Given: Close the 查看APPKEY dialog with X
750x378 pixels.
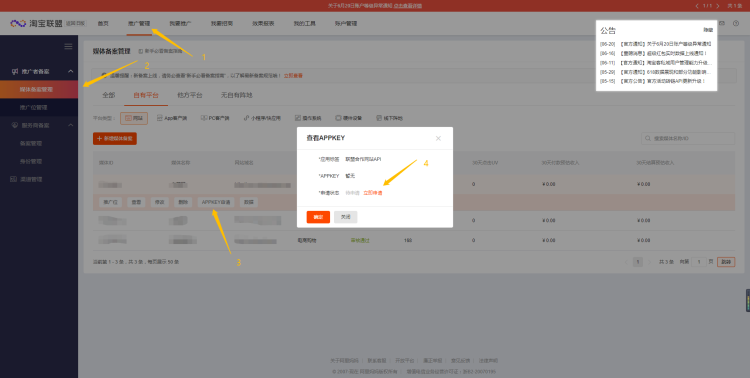Looking at the screenshot, I should pos(438,138).
